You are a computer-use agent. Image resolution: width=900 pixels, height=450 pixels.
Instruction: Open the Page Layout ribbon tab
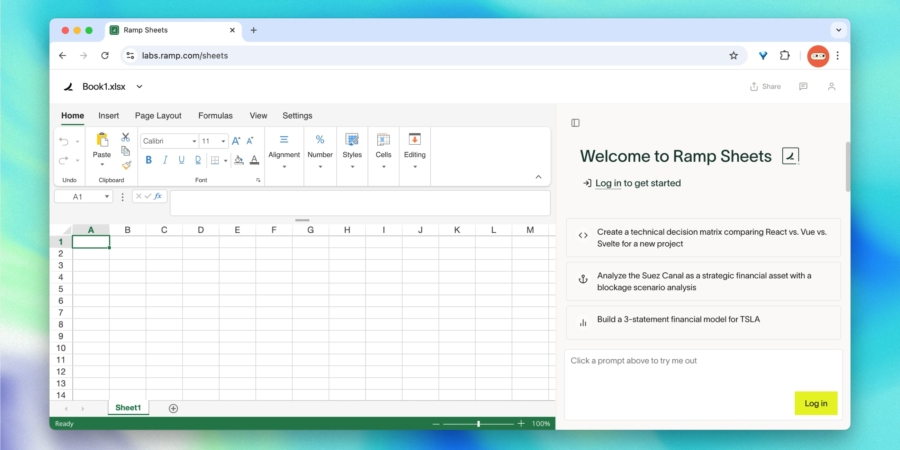(158, 116)
